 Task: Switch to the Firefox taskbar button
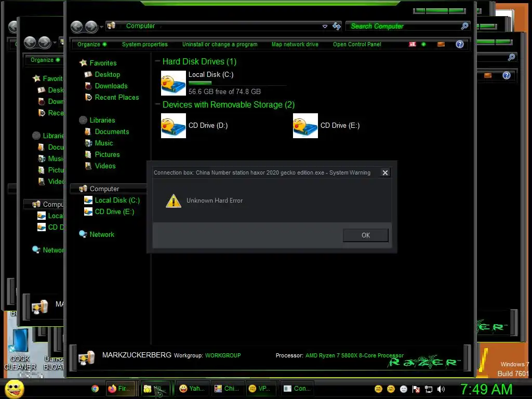[x=120, y=389]
